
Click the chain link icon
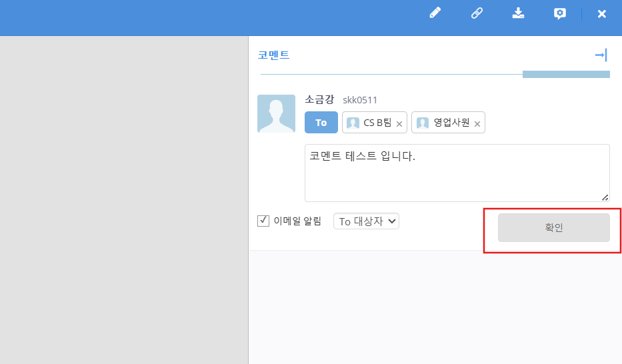477,13
